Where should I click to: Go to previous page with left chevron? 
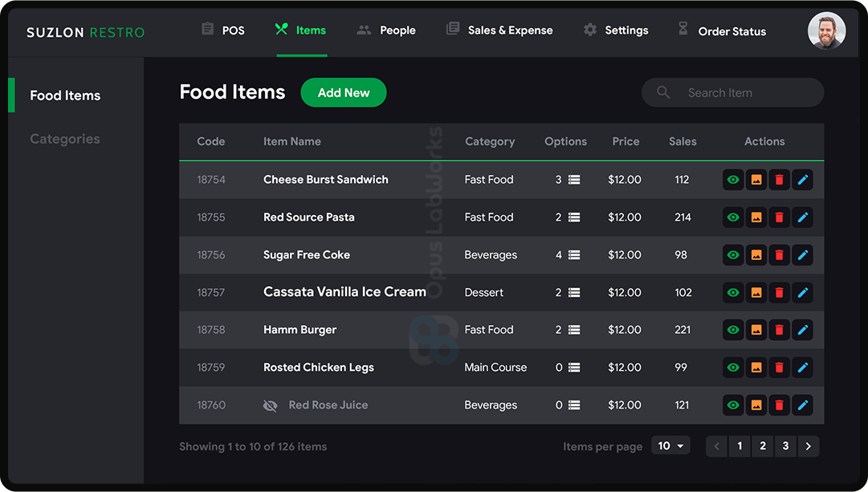[717, 446]
